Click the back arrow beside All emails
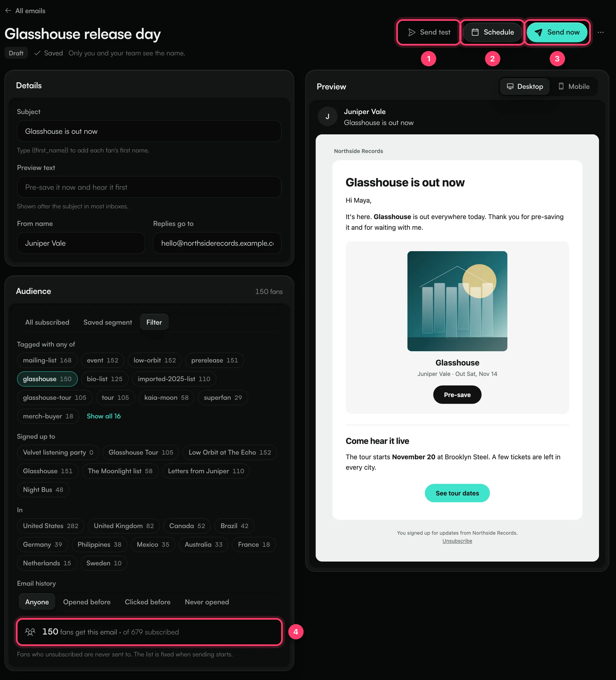 pos(8,11)
